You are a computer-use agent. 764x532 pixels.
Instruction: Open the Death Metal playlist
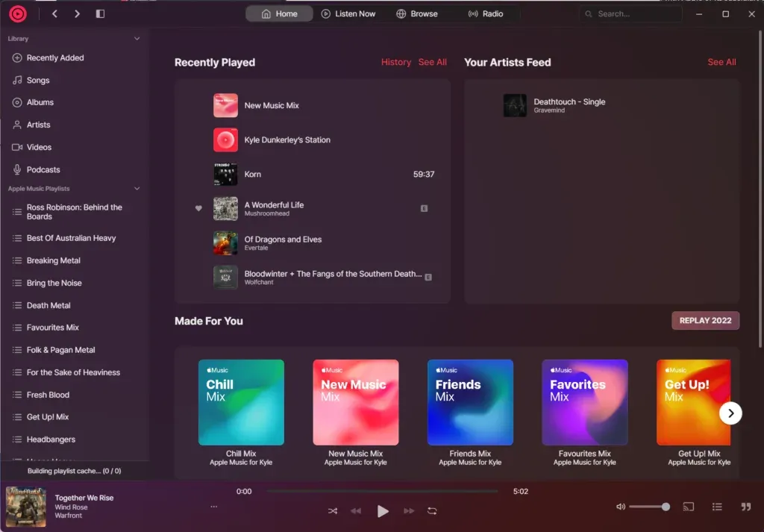point(74,305)
